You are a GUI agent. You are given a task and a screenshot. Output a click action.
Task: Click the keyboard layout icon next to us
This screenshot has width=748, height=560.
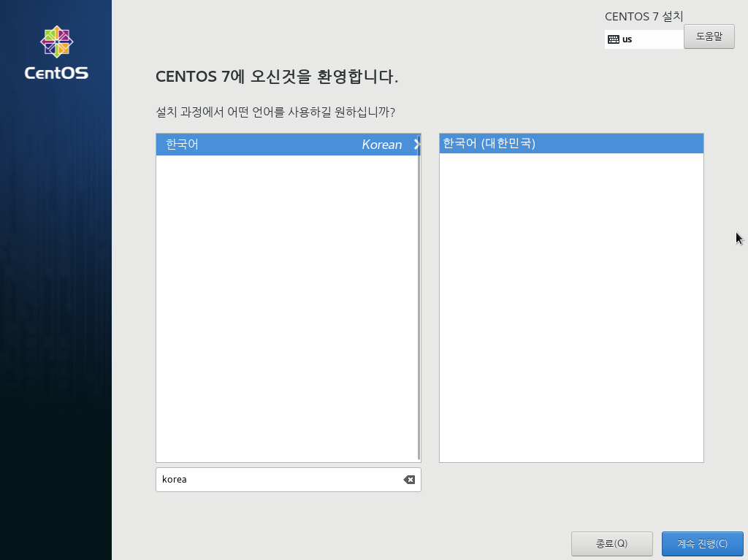tap(614, 39)
